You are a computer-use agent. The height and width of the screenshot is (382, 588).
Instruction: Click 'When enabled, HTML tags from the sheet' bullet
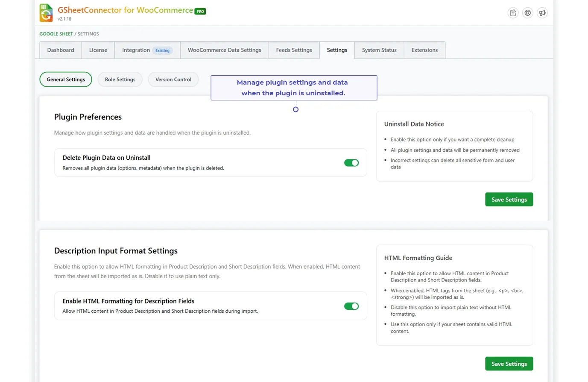tap(457, 294)
